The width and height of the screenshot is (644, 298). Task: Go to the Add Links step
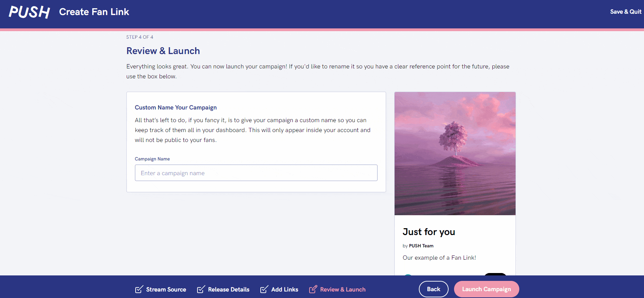pyautogui.click(x=279, y=289)
